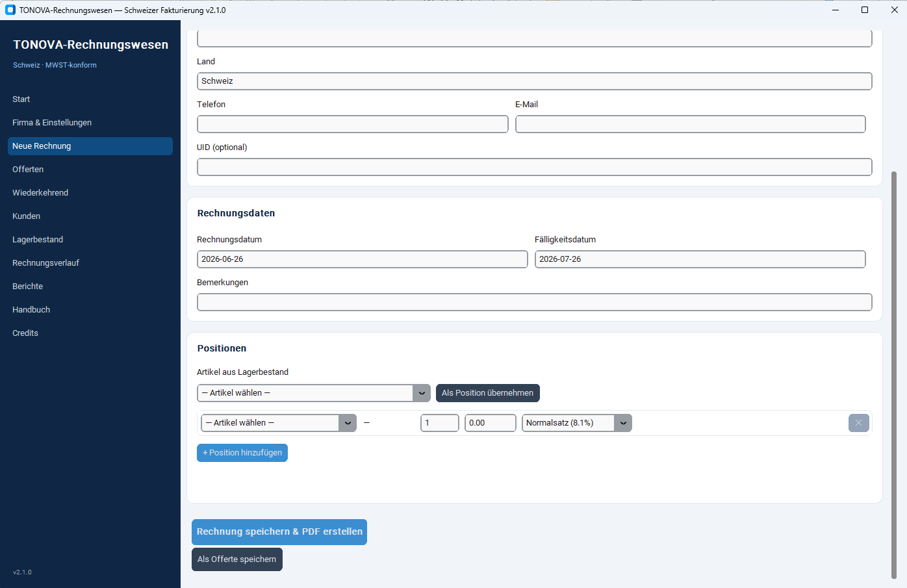Click into the E-Mail input field

(x=691, y=124)
